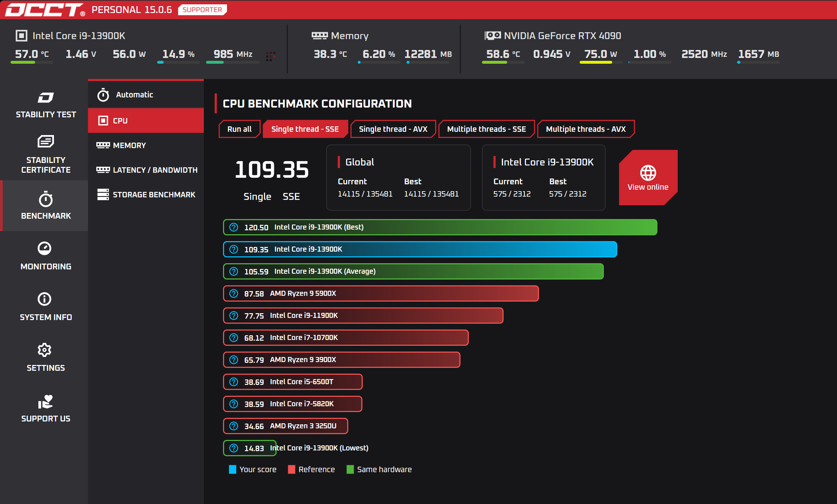The image size is (837, 504).
Task: Switch to Multiple threads - SSE tab
Action: tap(486, 129)
